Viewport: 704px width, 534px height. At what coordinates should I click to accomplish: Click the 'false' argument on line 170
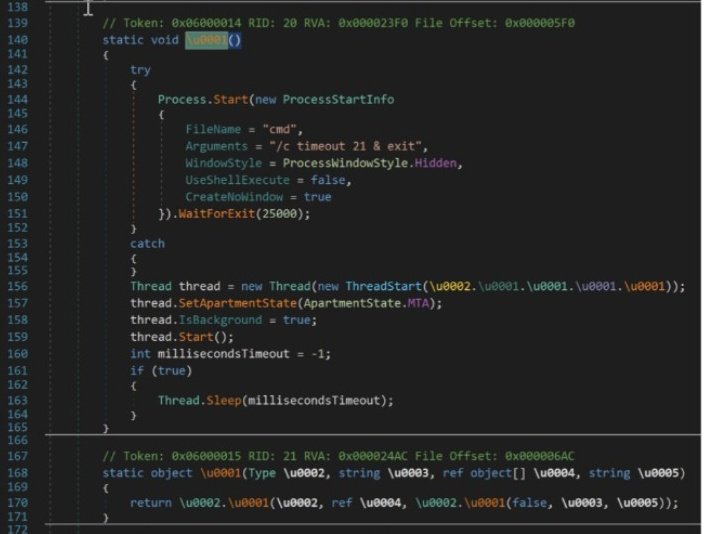tap(529, 503)
